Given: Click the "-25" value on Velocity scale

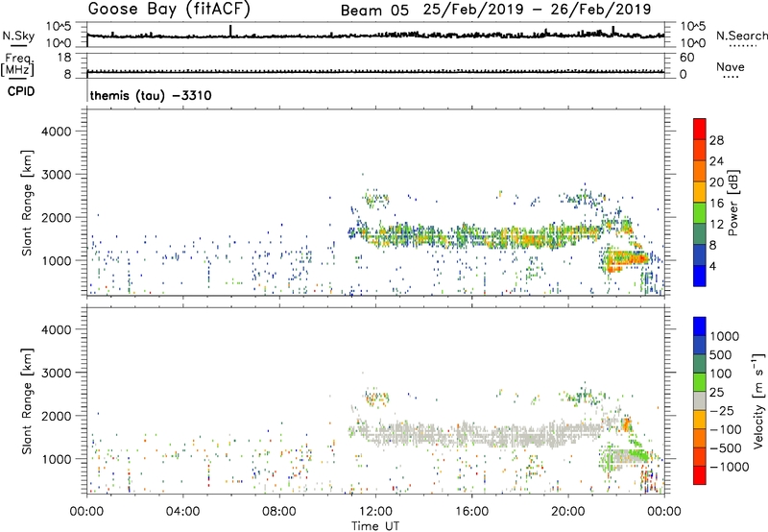Looking at the screenshot, I should coord(722,411).
